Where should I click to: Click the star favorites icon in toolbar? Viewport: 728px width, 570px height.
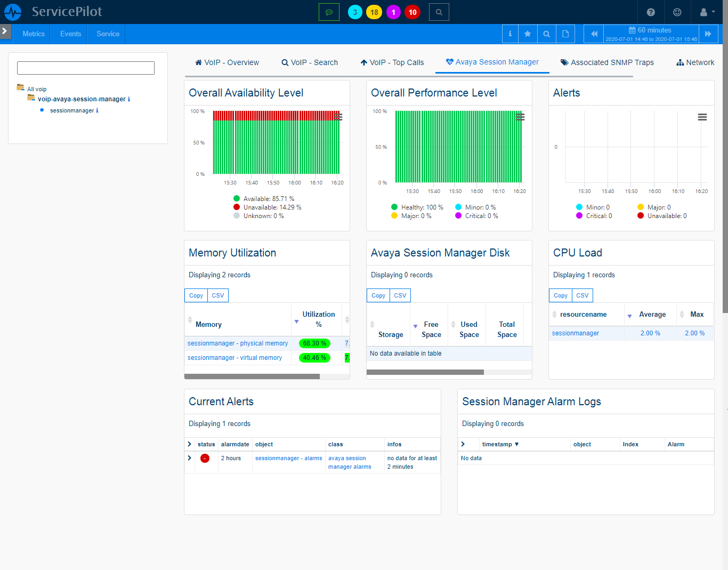[528, 34]
